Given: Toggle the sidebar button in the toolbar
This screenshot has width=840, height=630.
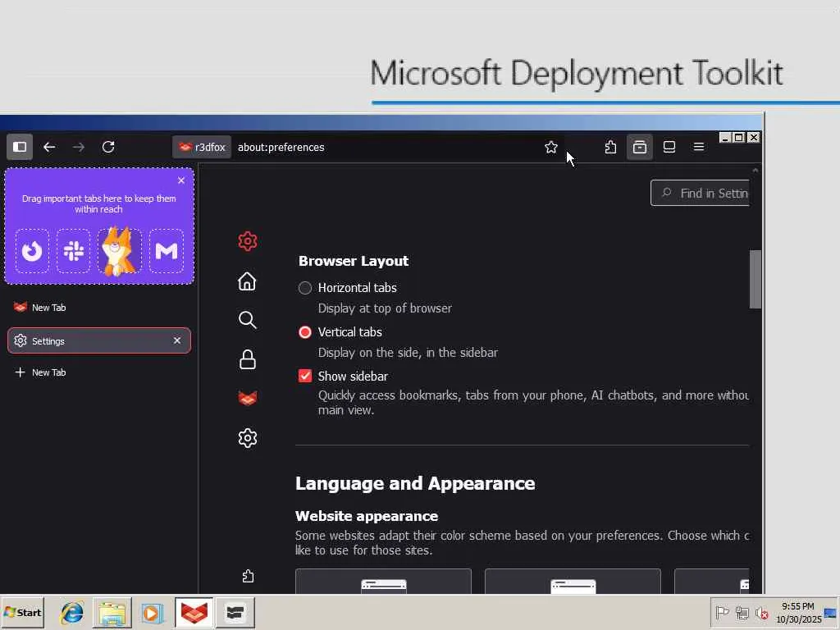Looking at the screenshot, I should 20,147.
